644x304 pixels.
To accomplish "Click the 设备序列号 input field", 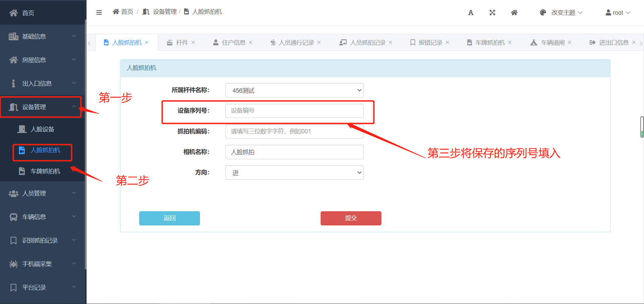I will (294, 111).
